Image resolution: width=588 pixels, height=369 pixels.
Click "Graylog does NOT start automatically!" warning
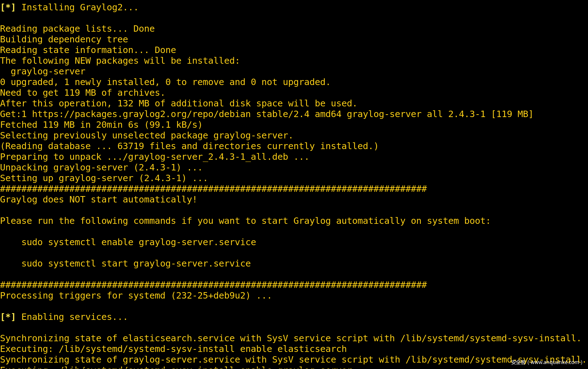click(98, 200)
